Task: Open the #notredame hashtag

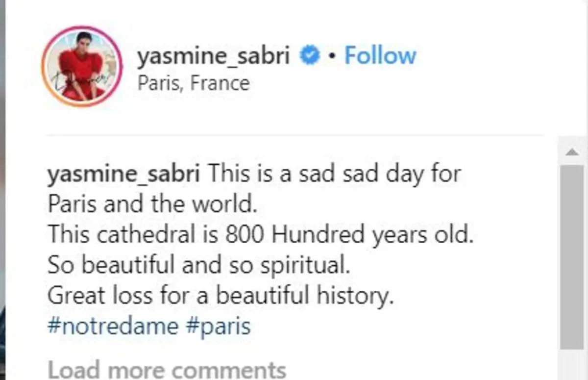Action: tap(113, 326)
